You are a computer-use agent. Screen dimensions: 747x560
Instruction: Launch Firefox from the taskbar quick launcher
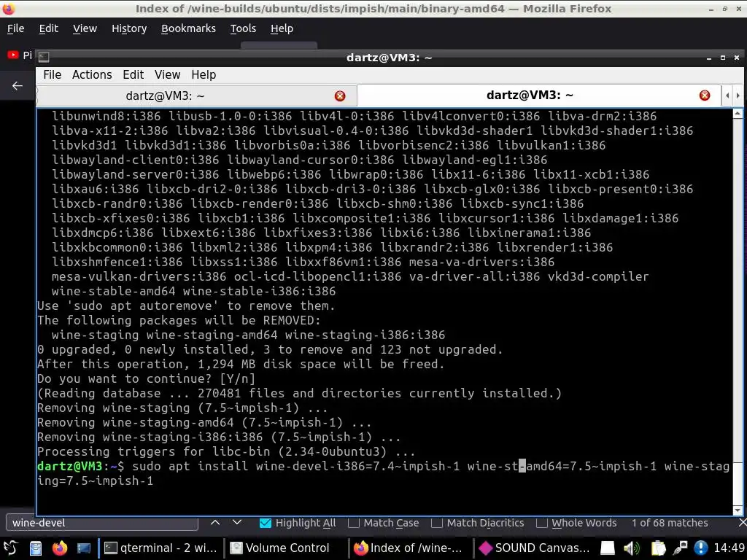60,548
